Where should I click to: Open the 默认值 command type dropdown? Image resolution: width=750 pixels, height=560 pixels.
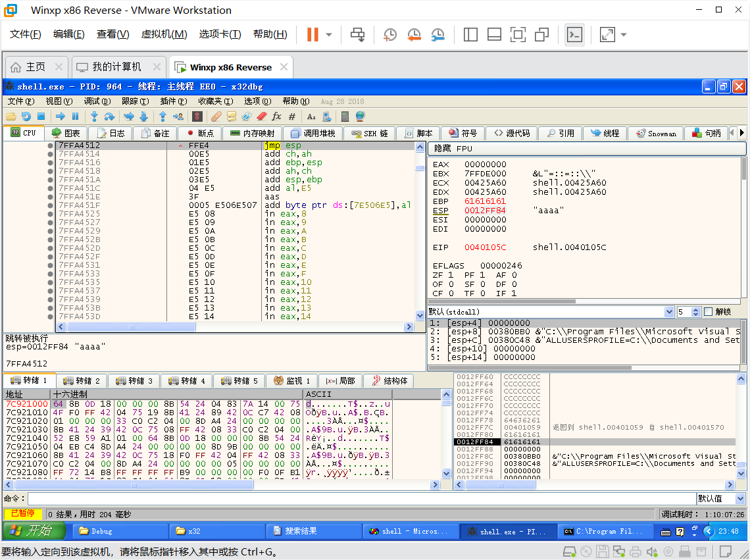(740, 499)
